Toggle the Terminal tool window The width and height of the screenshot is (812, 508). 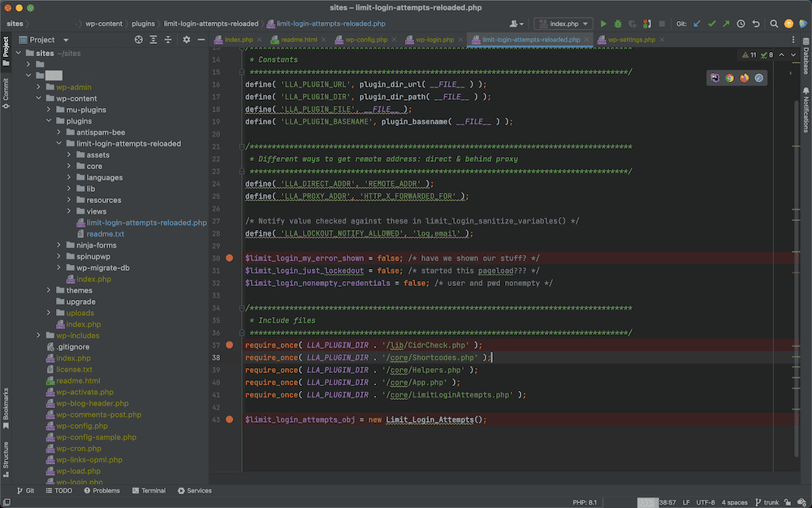149,490
